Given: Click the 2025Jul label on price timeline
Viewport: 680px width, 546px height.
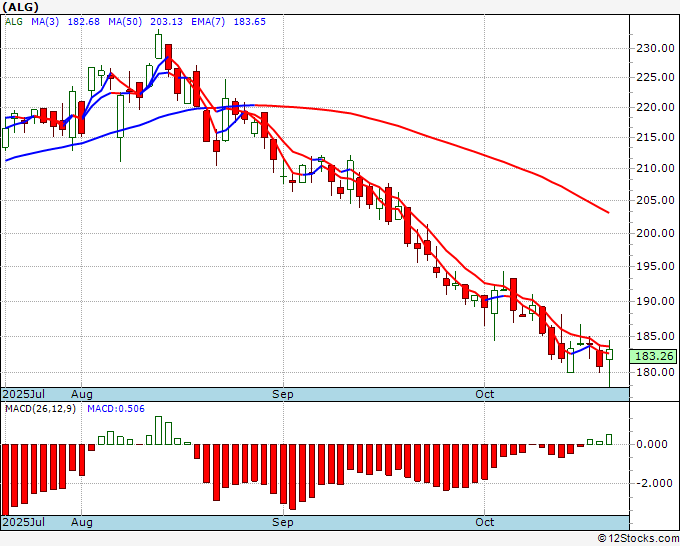Looking at the screenshot, I should (24, 394).
